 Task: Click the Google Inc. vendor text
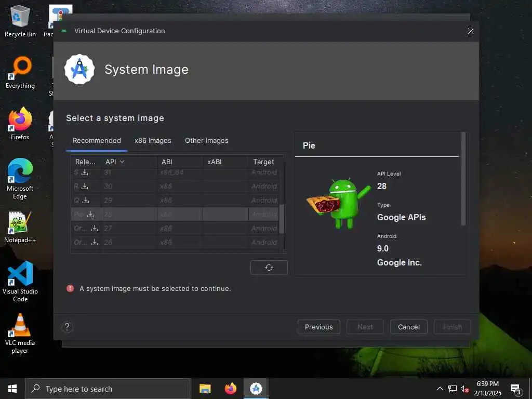tap(400, 262)
